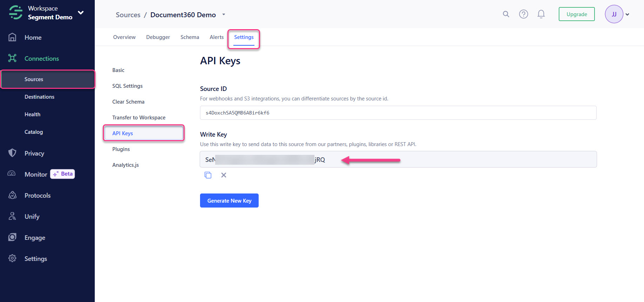The width and height of the screenshot is (644, 302).
Task: Switch to the Overview tab
Action: click(x=124, y=37)
